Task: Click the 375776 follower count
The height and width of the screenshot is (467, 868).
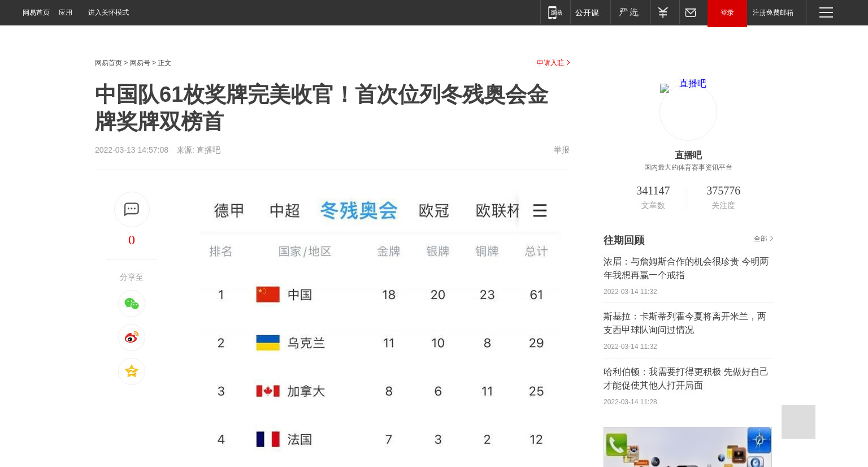Action: tap(723, 191)
